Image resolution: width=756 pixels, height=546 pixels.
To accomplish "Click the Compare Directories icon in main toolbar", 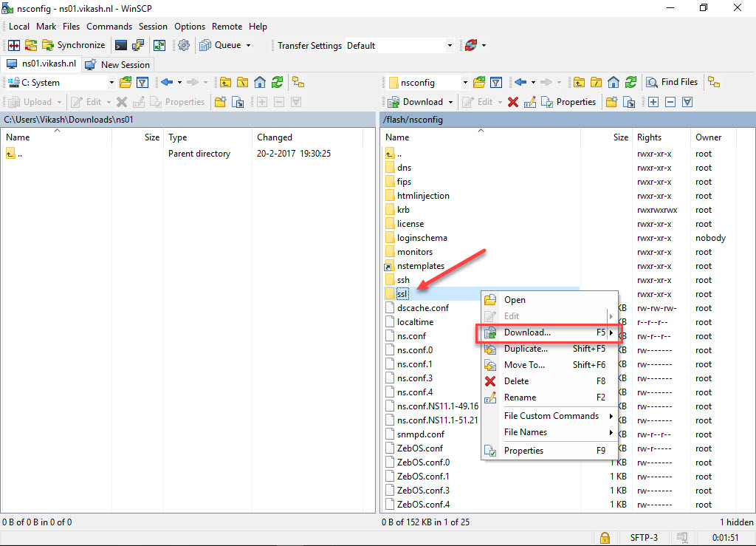I will (x=14, y=45).
